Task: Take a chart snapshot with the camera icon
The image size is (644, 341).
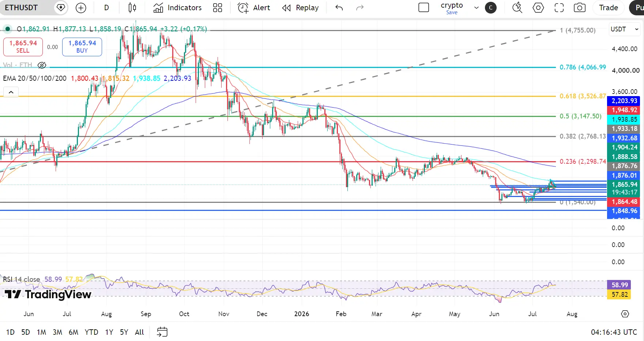Action: (x=580, y=8)
